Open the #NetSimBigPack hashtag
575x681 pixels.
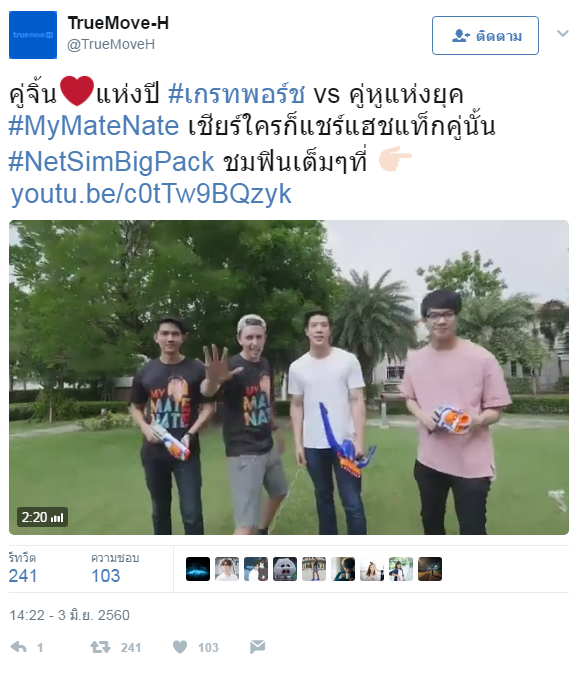111,162
